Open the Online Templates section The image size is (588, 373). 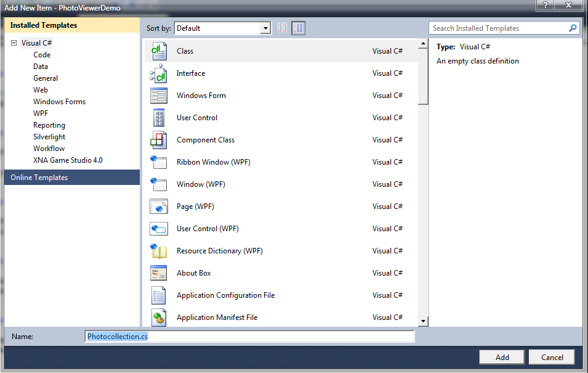[x=39, y=178]
